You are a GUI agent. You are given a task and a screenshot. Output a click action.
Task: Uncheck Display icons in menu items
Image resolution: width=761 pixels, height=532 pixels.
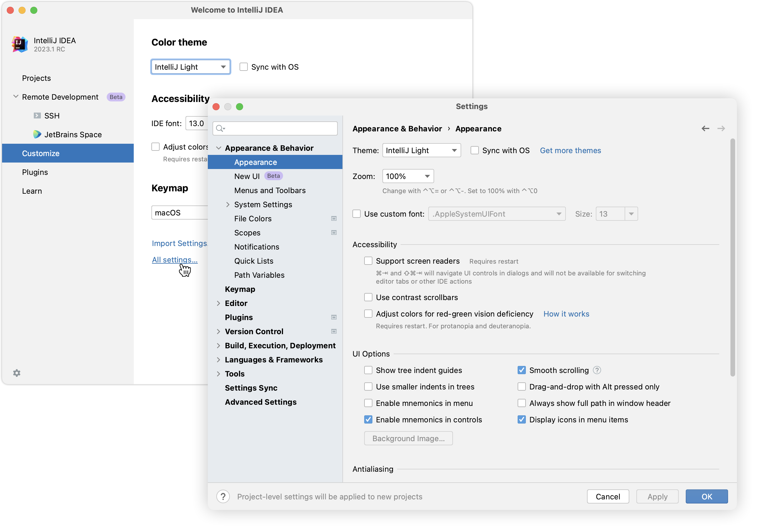pos(522,420)
